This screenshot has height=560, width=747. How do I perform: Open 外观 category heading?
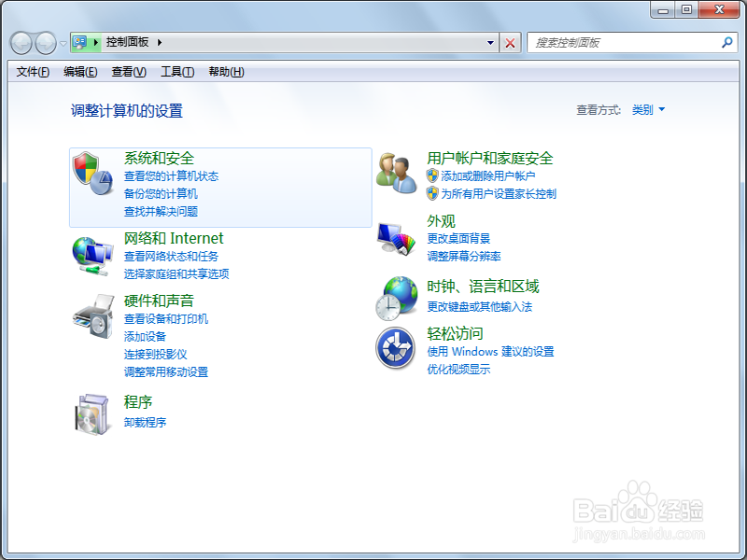coord(441,221)
